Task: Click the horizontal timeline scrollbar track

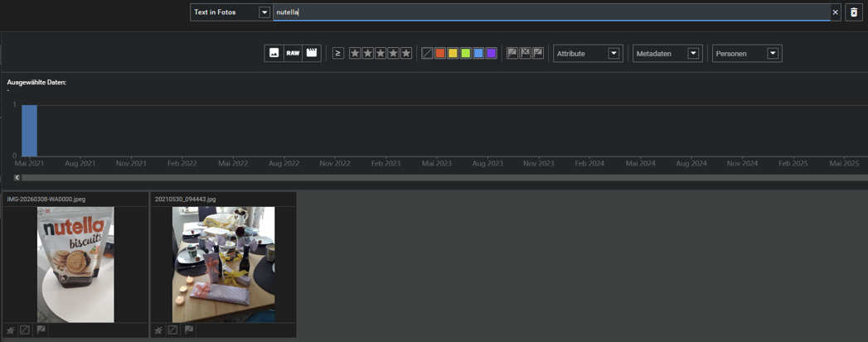Action: point(444,177)
